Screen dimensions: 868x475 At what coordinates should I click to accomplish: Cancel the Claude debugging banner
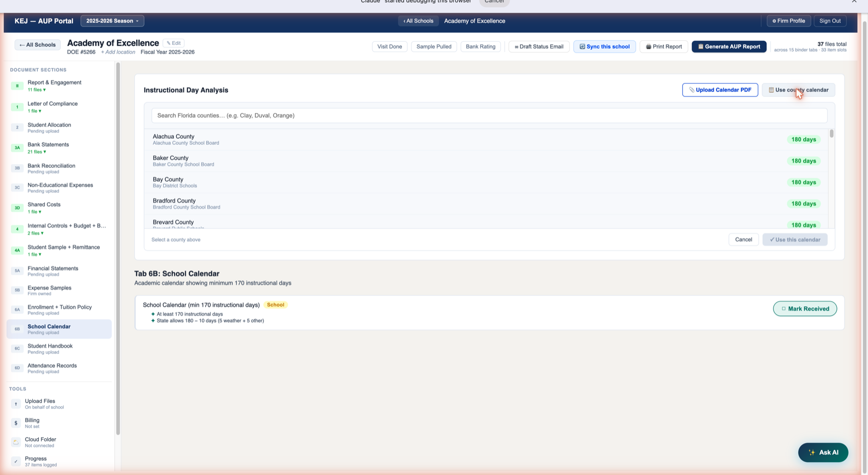click(x=494, y=2)
